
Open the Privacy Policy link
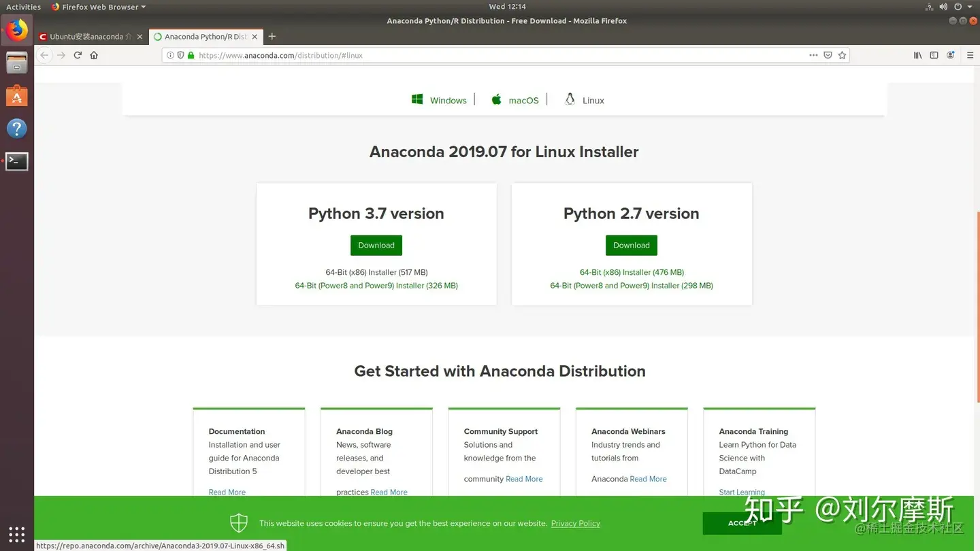tap(576, 523)
